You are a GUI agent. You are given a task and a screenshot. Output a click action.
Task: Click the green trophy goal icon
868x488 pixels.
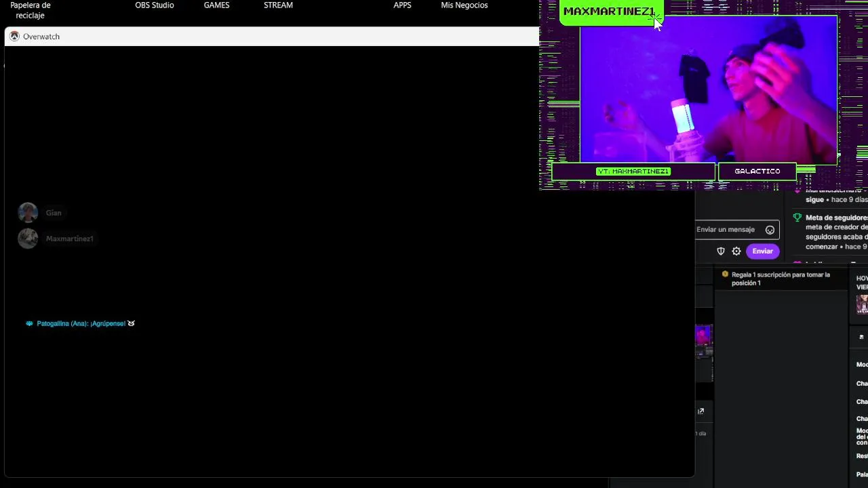pos(797,218)
